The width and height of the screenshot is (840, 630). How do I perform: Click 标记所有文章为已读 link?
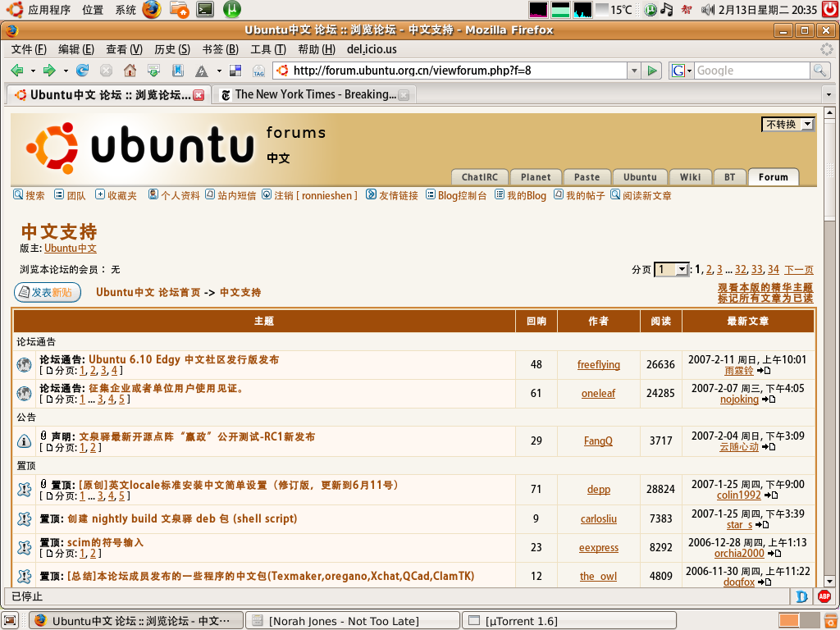click(x=765, y=299)
